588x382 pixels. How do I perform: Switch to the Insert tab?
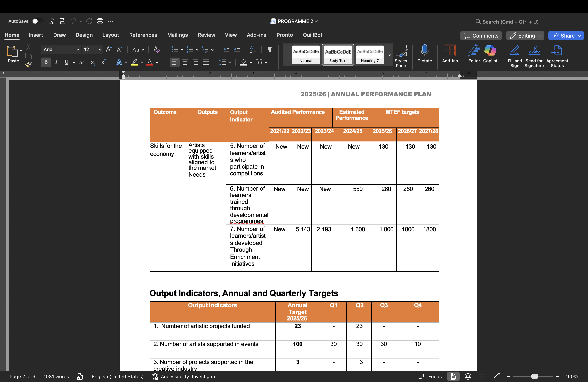[36, 35]
